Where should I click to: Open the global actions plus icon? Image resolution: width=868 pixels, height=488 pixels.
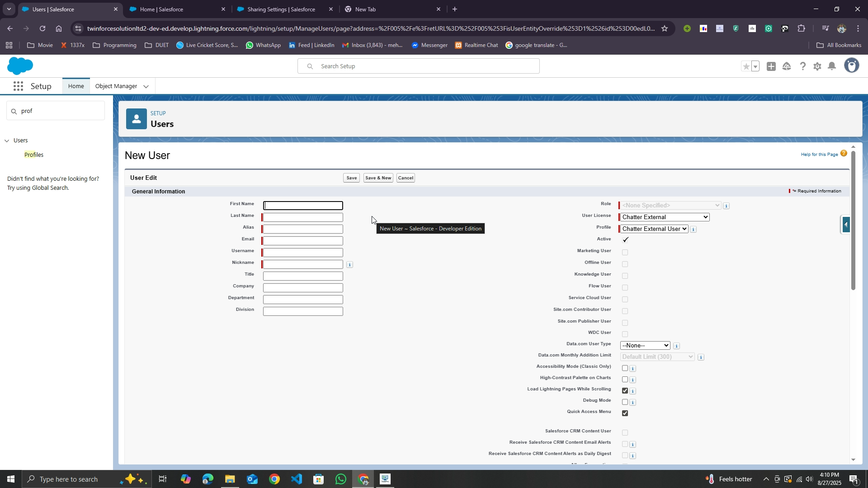[771, 66]
